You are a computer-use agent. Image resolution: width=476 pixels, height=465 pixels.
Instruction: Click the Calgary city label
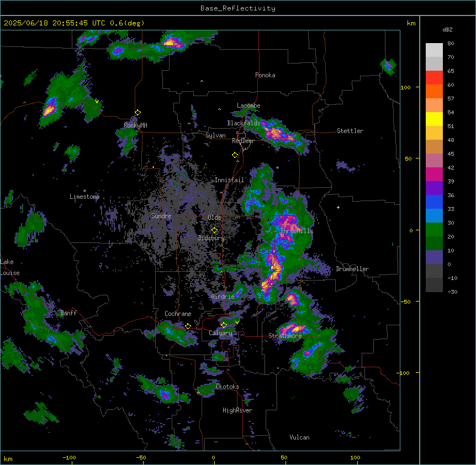click(x=220, y=333)
